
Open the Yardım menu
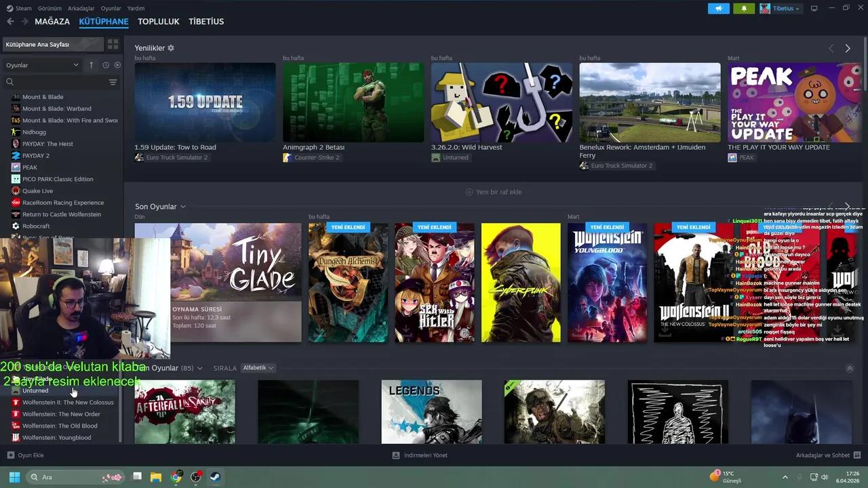[x=136, y=8]
